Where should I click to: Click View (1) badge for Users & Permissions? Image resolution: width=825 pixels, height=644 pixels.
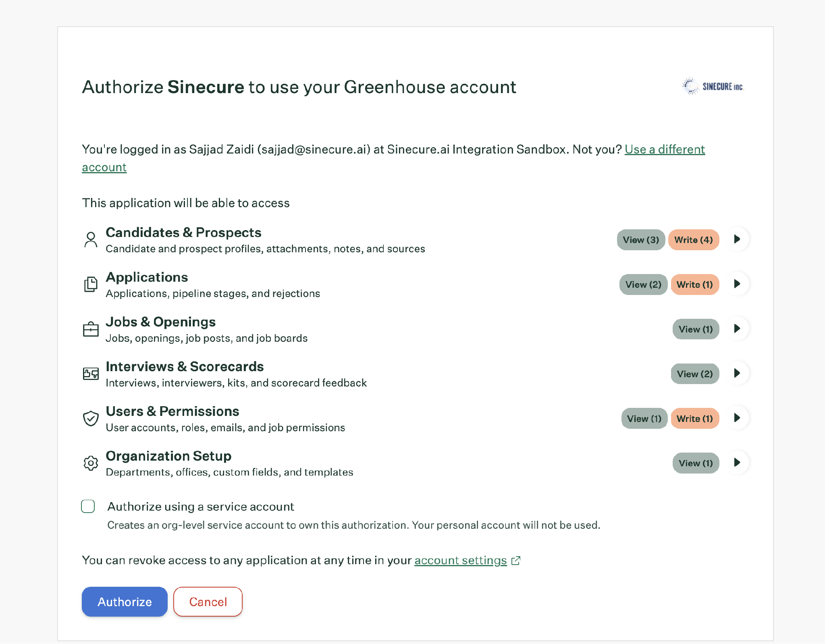tap(644, 419)
